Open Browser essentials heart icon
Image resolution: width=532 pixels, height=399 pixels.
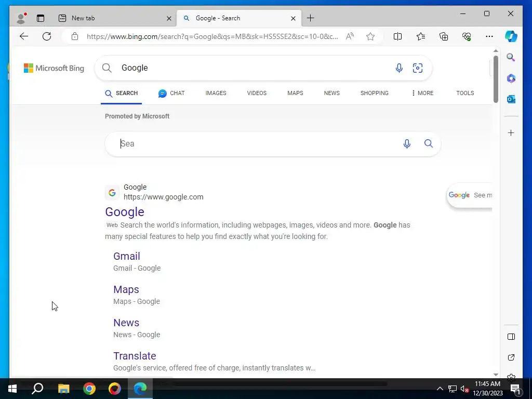point(467,36)
